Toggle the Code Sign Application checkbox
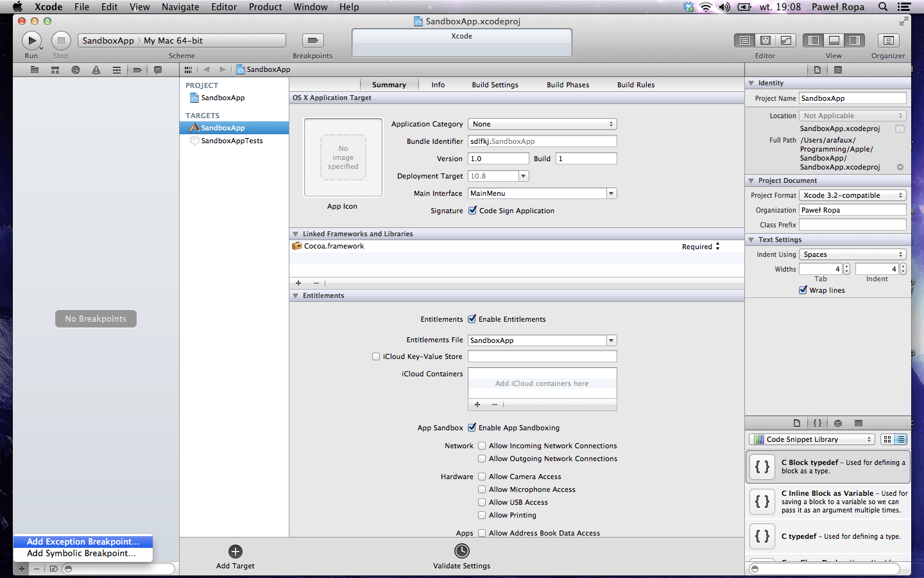 pos(472,210)
